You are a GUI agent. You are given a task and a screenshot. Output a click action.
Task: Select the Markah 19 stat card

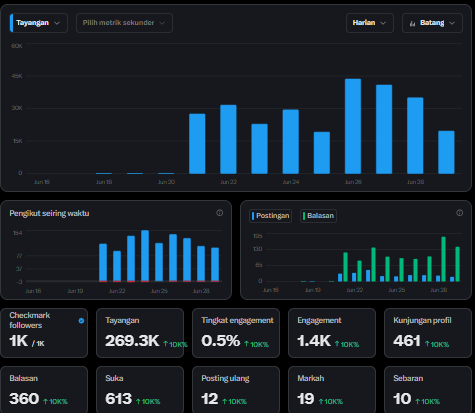click(332, 390)
